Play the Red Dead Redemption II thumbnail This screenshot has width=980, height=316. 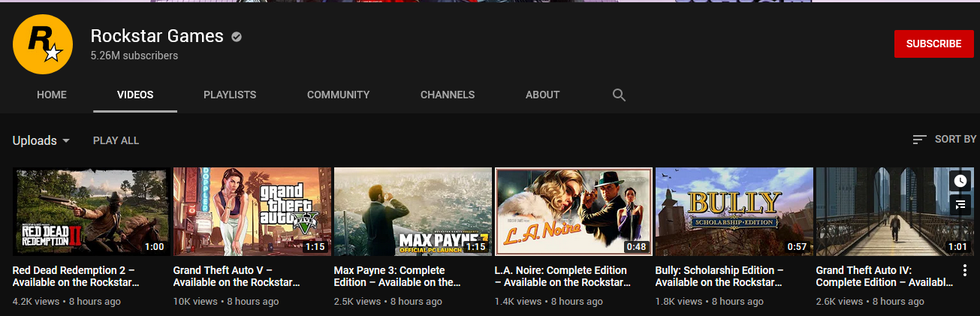click(92, 212)
